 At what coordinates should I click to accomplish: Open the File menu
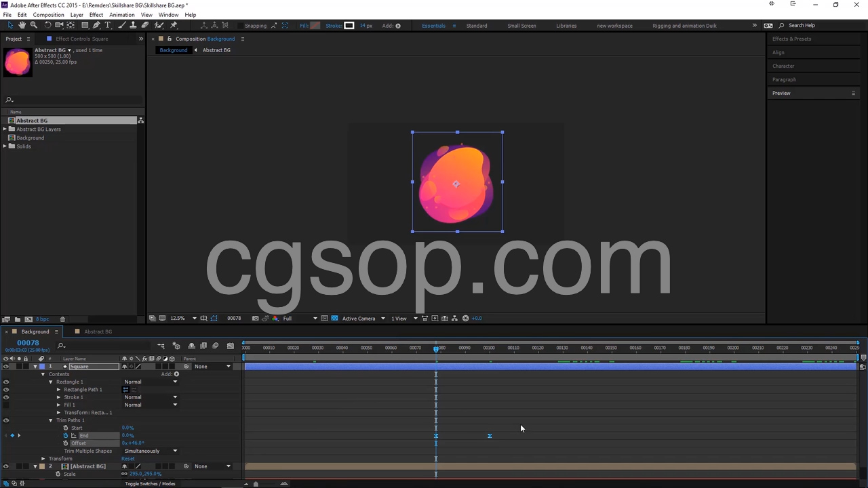[7, 15]
